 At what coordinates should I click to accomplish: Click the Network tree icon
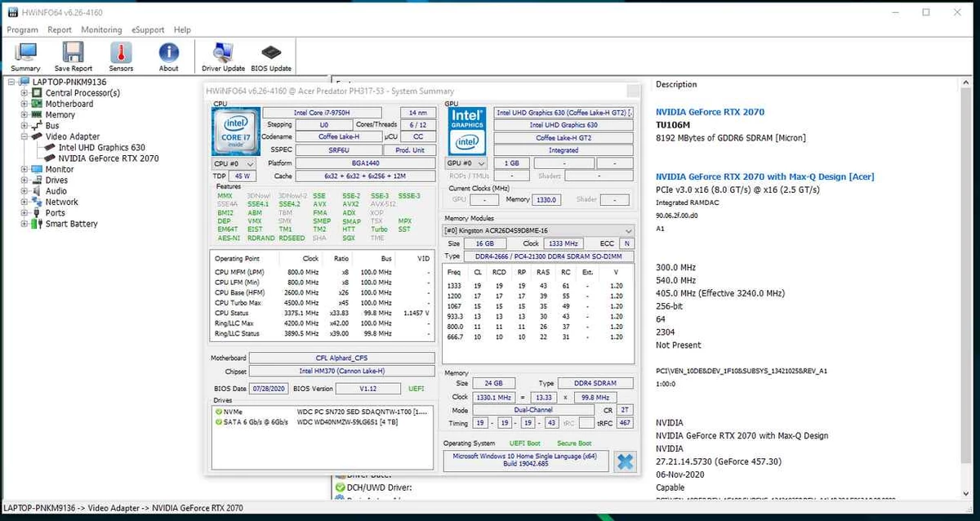(x=37, y=202)
